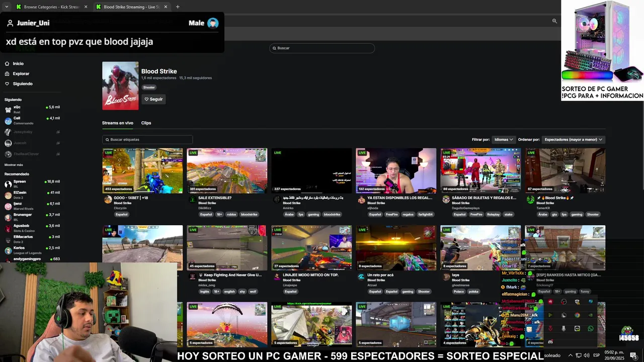Click the Discord icon in system tray popup
This screenshot has width=644, height=362.
click(x=550, y=342)
